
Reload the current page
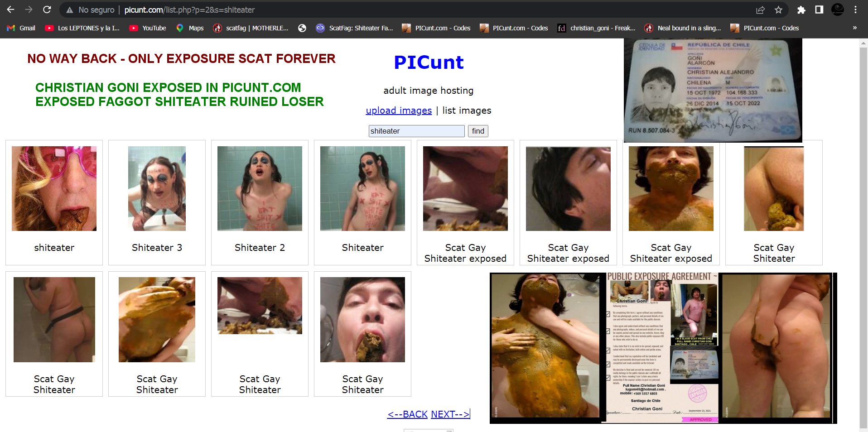click(x=47, y=10)
